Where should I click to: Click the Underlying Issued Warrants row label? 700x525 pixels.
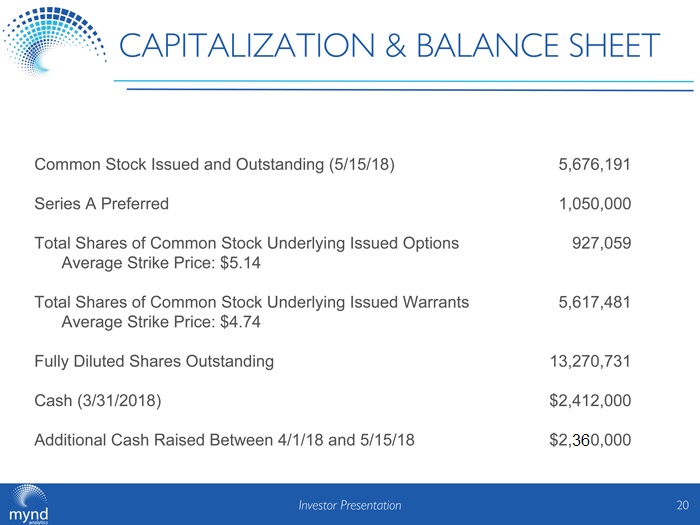tap(251, 302)
